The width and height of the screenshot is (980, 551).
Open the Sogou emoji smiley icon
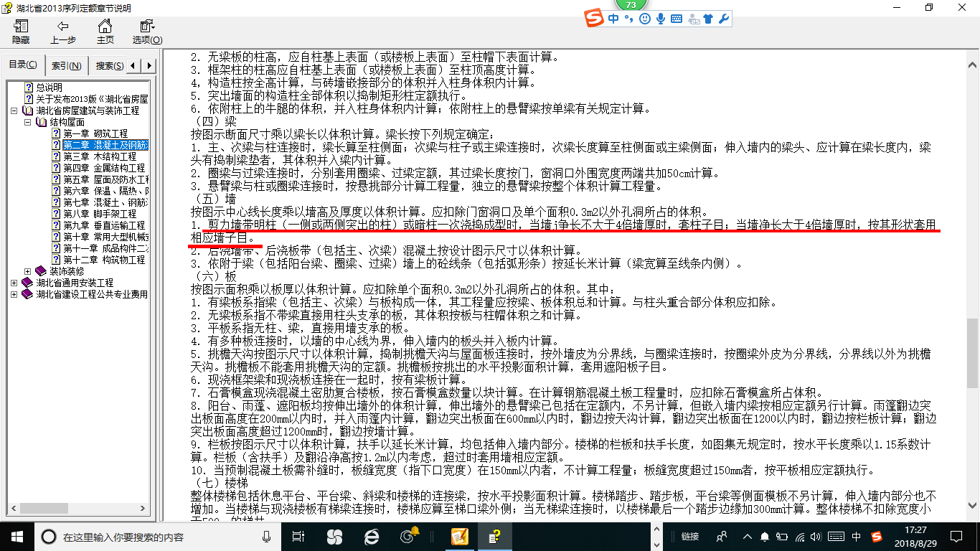tap(644, 19)
